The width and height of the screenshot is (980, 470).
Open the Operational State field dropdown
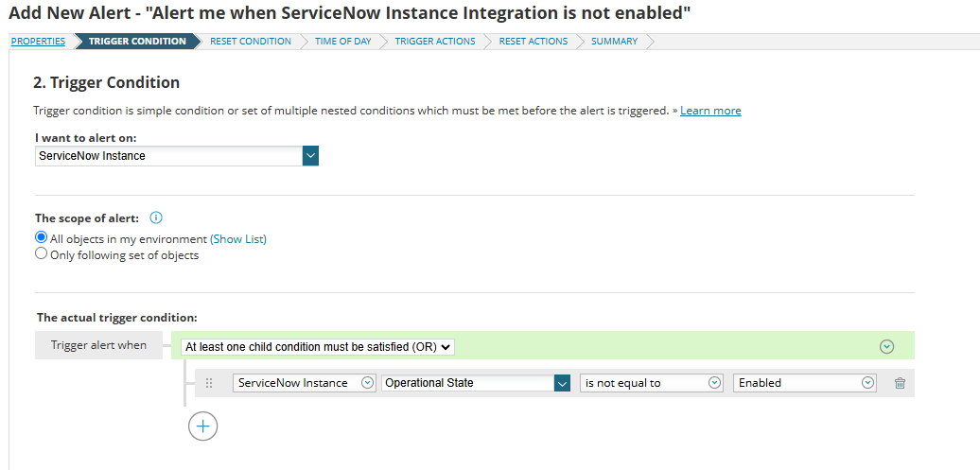(476, 383)
